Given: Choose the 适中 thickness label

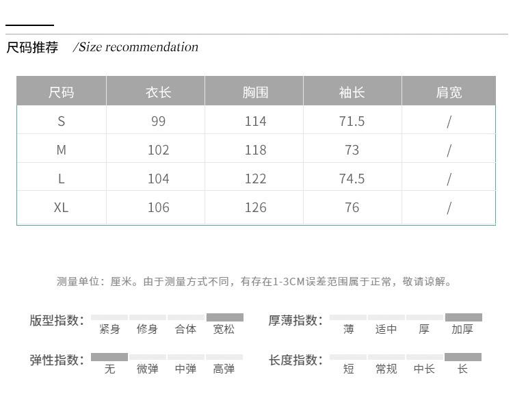Looking at the screenshot, I should (386, 329).
